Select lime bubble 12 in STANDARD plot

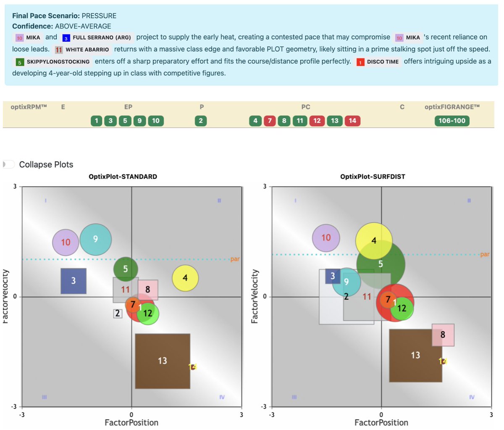point(148,313)
